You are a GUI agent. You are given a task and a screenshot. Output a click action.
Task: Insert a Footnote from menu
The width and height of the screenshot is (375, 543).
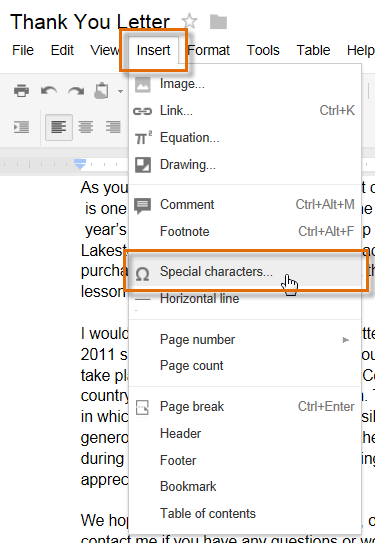(x=245, y=231)
